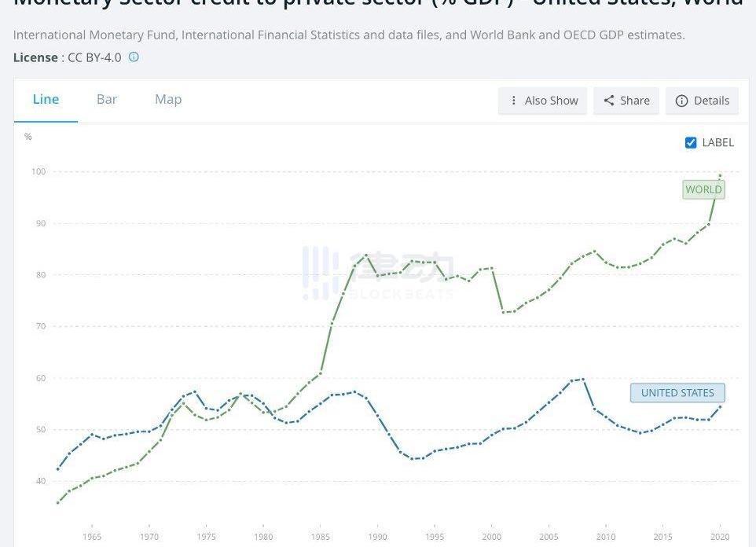Click the Share button with share icon
Image resolution: width=756 pixels, height=547 pixels.
click(x=626, y=101)
